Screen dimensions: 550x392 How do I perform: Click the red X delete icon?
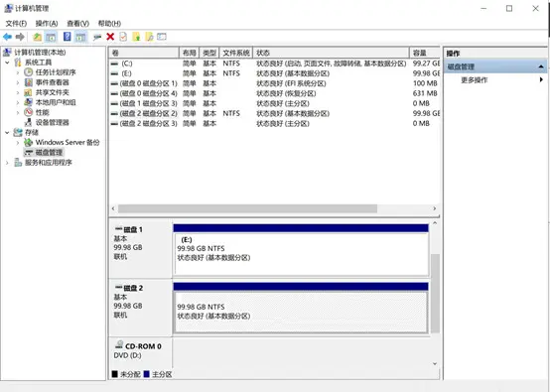coord(110,37)
